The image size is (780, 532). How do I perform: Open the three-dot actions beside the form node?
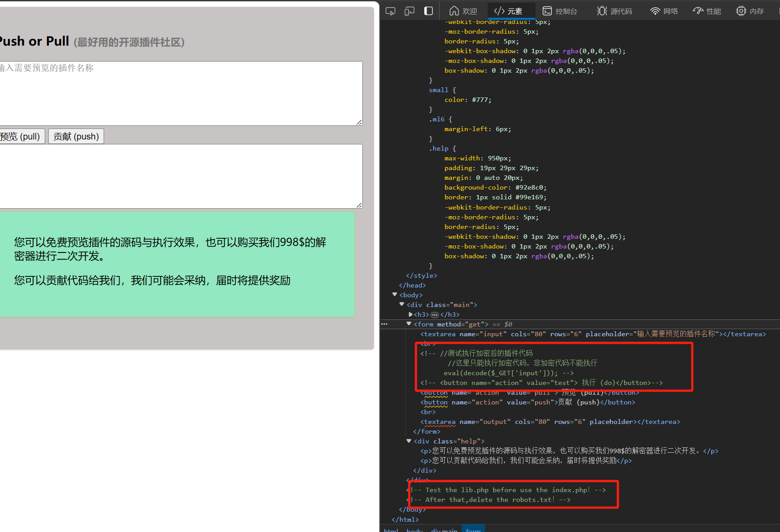[x=384, y=324]
